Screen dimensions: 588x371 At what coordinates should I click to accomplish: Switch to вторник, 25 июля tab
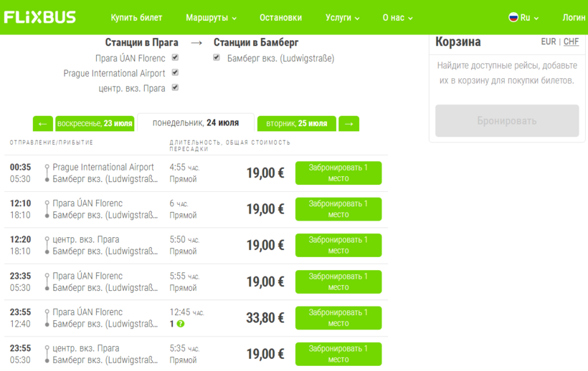point(296,124)
